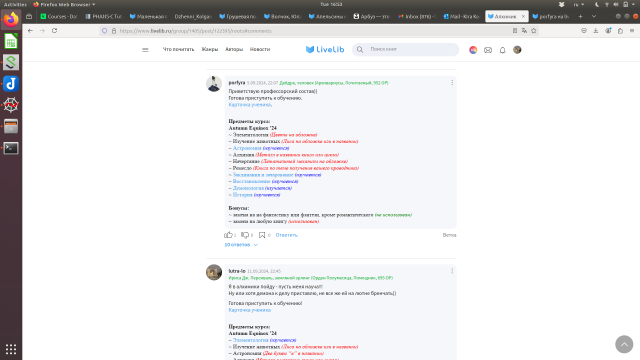Dislike perfyra's comment with thumbs down

245,235
